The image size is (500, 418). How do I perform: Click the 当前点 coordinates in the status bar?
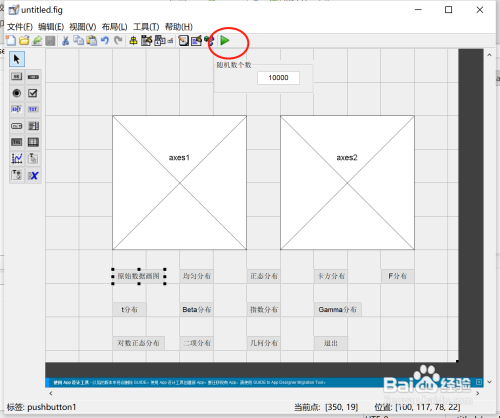[326, 407]
